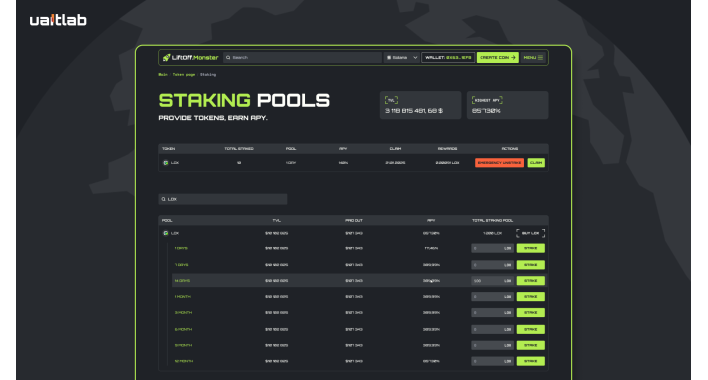Click the Total Staking Pool column header
This screenshot has width=708, height=380.
(492, 221)
